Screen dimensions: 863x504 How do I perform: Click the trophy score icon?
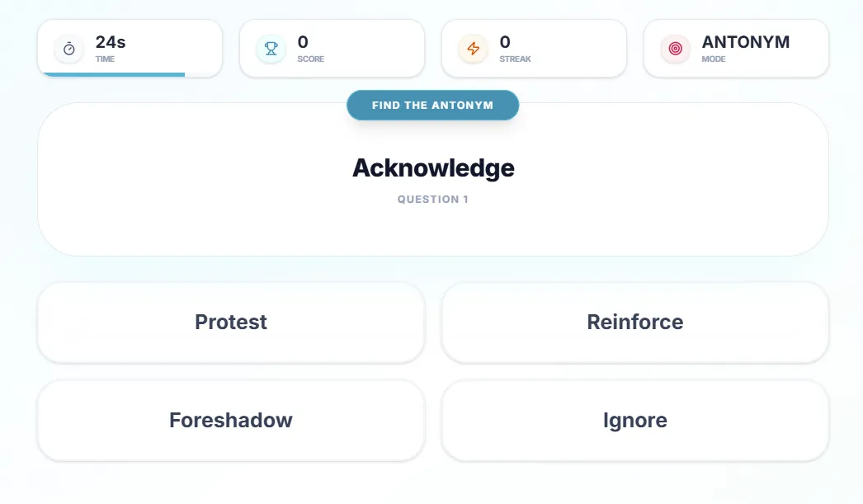click(x=271, y=49)
